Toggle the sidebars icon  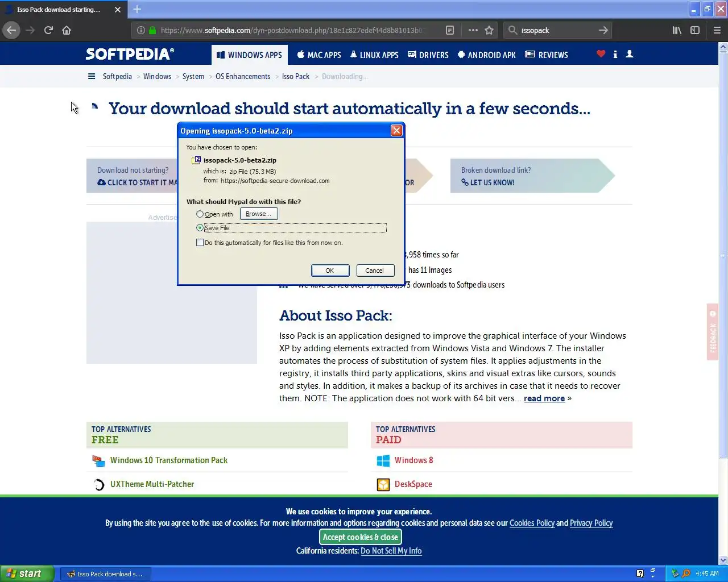(695, 30)
